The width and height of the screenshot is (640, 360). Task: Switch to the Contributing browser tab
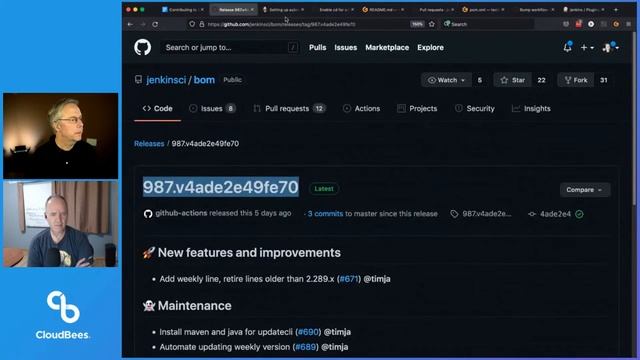tap(182, 9)
